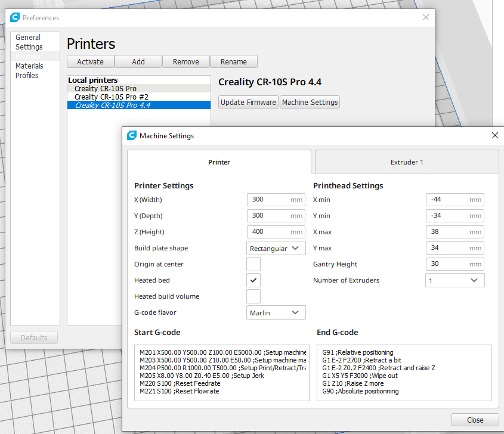
Task: Enable the Heated build volume checkbox
Action: tap(253, 296)
